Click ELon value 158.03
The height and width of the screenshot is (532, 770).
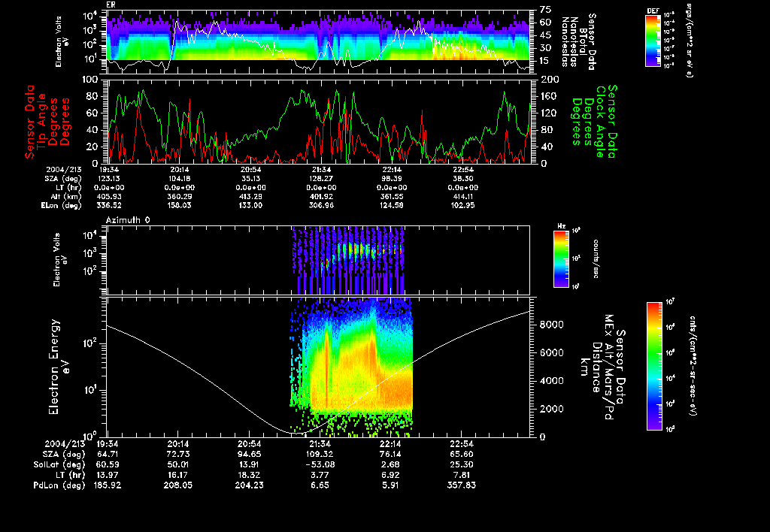(179, 206)
